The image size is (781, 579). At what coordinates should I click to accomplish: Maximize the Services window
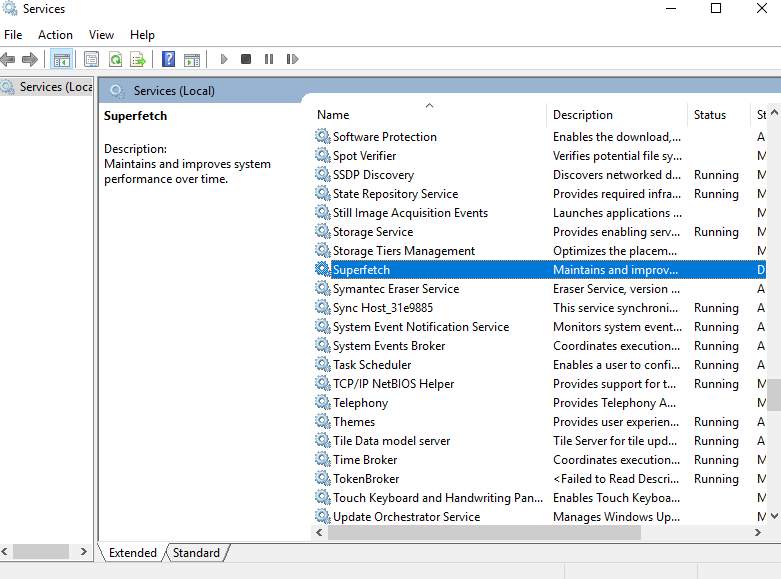716,8
